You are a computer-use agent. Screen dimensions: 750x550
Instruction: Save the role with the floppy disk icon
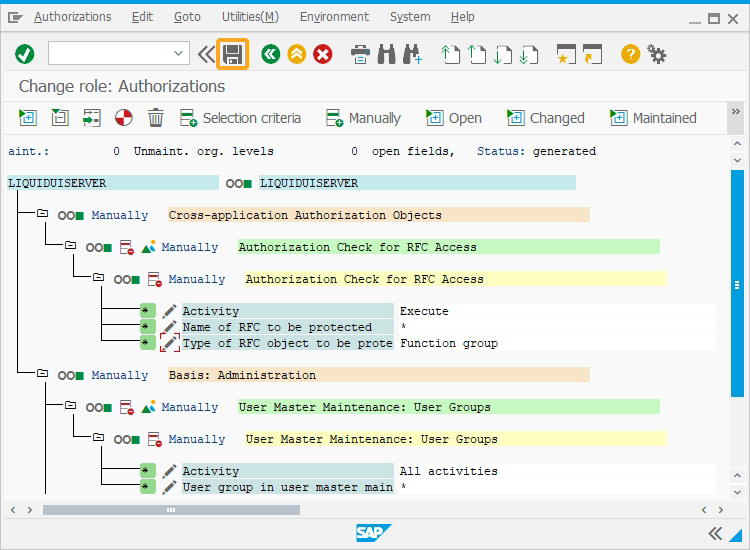(232, 54)
